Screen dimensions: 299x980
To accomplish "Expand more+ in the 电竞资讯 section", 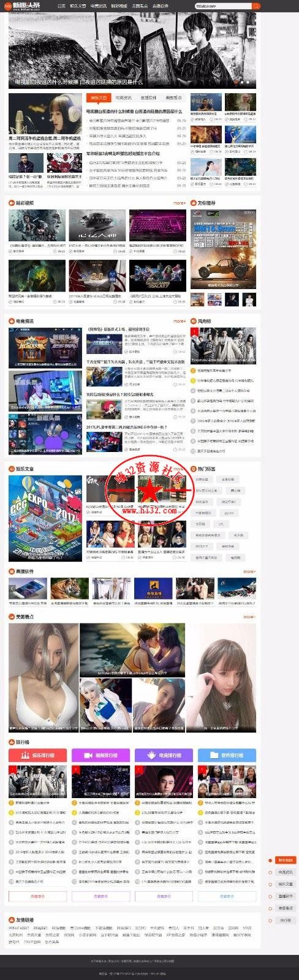I will pyautogui.click(x=179, y=321).
